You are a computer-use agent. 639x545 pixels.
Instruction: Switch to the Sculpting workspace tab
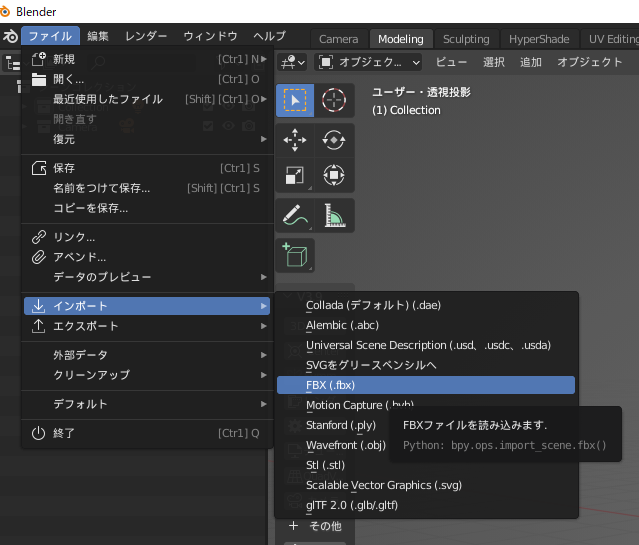(x=466, y=39)
